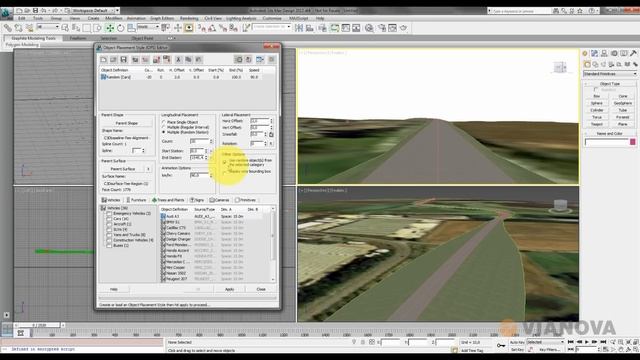The width and height of the screenshot is (640, 360).
Task: Toggle the Angle Snap tool
Action: click(x=212, y=28)
